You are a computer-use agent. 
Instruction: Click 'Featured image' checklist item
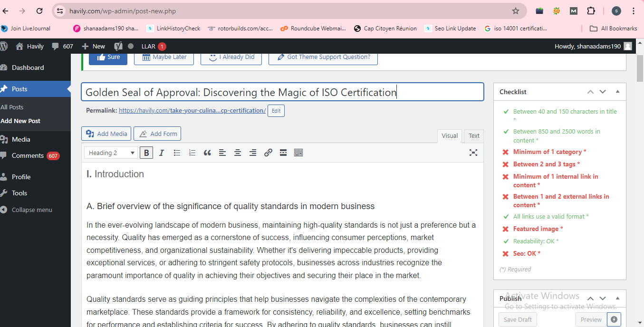click(x=538, y=229)
